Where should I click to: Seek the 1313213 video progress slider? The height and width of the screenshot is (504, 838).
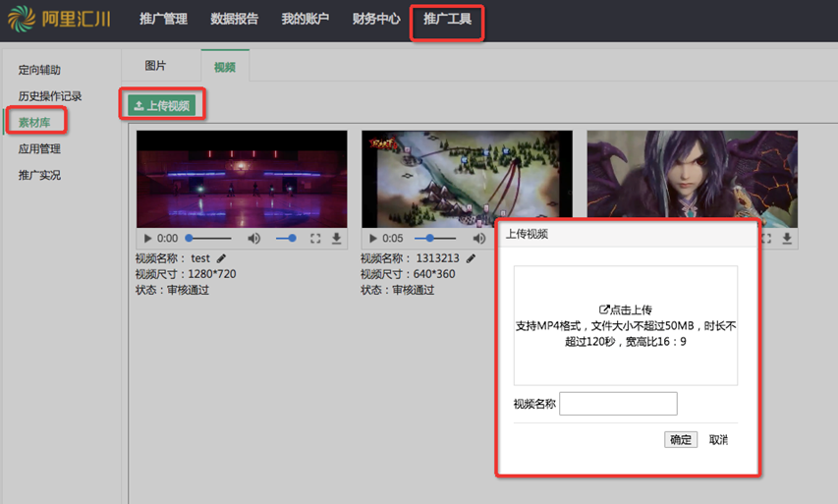pyautogui.click(x=435, y=238)
